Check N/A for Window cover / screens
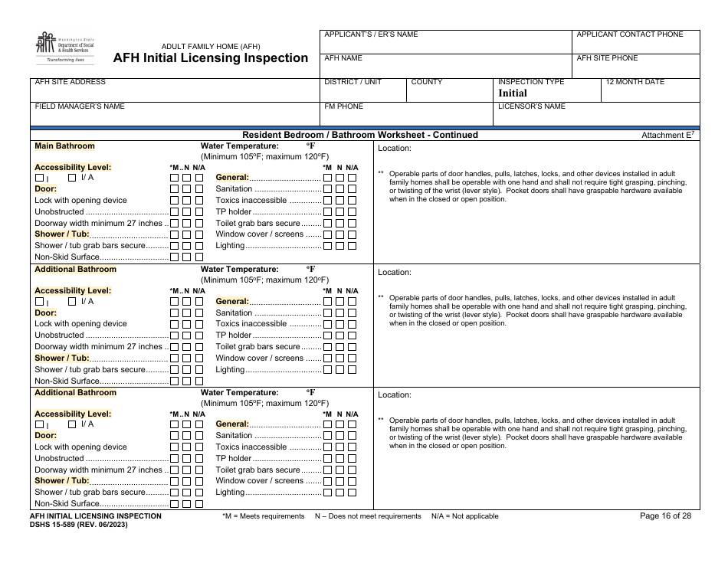Image resolution: width=728 pixels, height=563 pixels. tap(353, 235)
